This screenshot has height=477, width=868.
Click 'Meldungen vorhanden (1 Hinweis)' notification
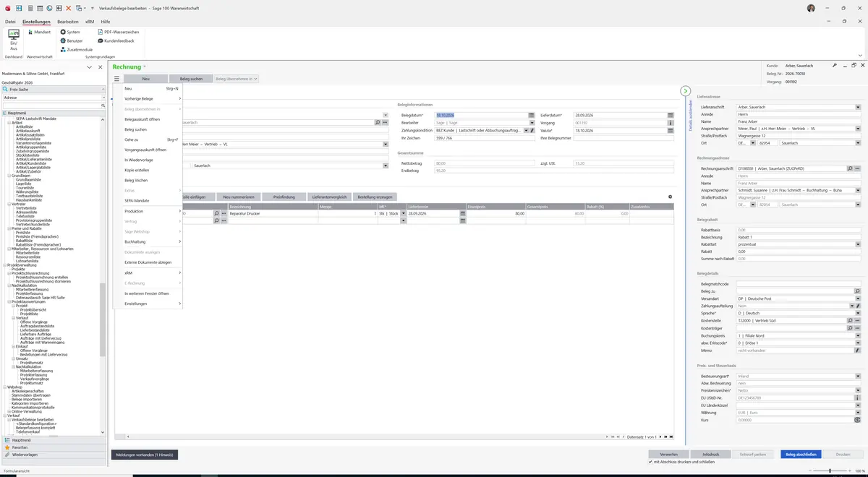point(145,455)
